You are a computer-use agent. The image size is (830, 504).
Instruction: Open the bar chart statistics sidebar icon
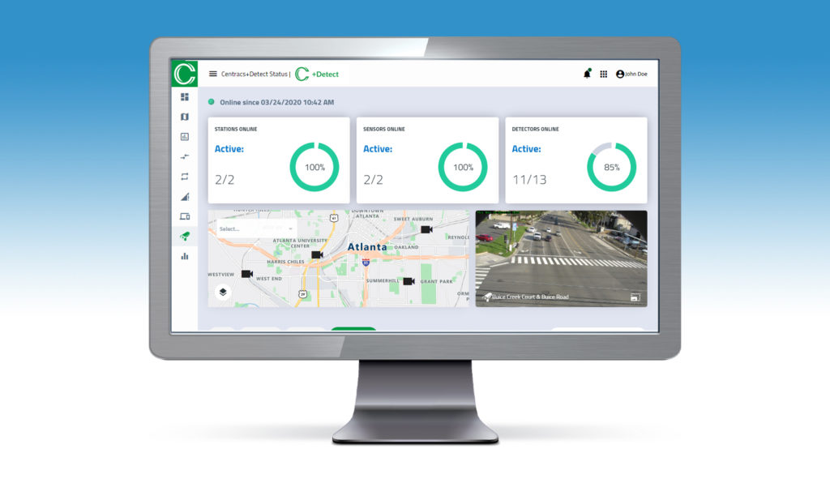pyautogui.click(x=185, y=256)
